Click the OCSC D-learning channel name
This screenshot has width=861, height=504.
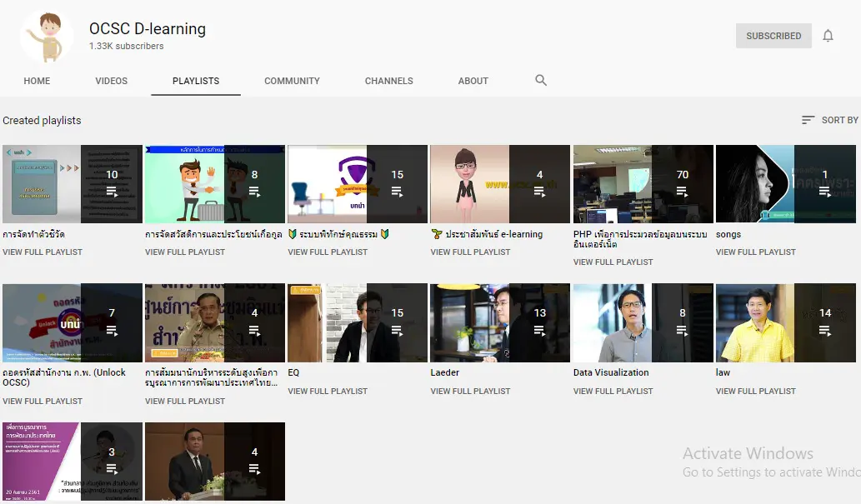pyautogui.click(x=148, y=28)
